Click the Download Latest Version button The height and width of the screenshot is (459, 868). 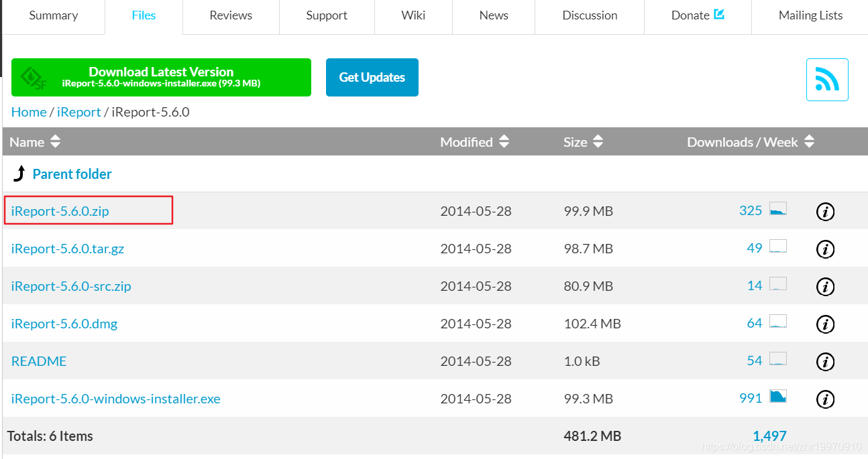(161, 77)
